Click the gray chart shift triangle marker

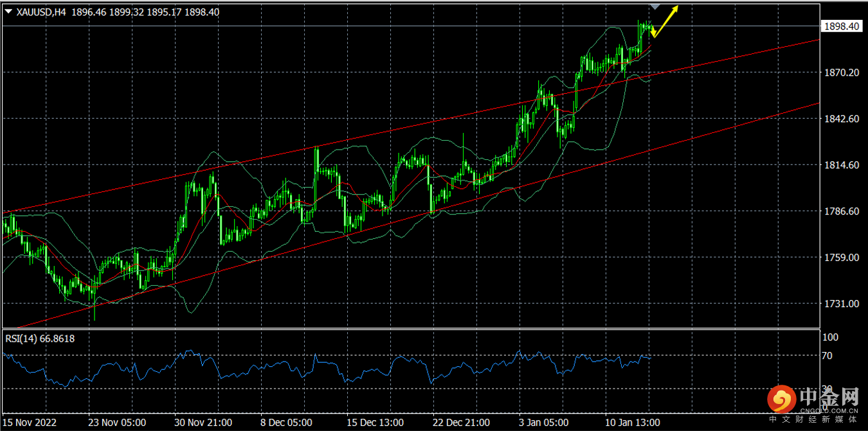(x=655, y=6)
